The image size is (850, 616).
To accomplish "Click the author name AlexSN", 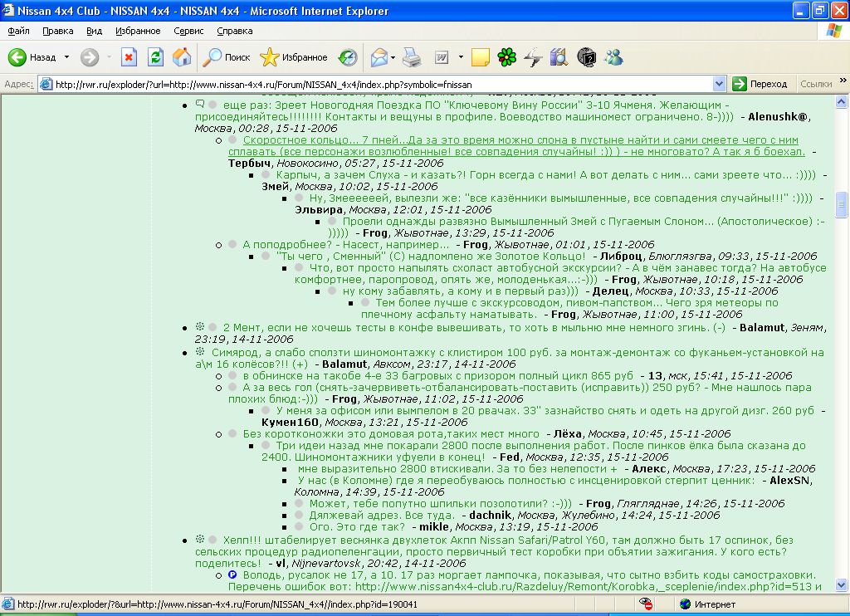I will (x=790, y=481).
